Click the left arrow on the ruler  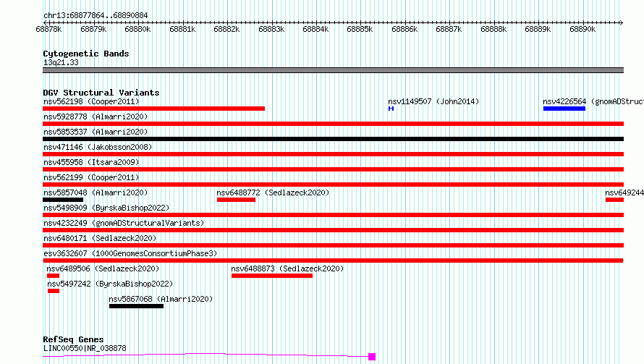pyautogui.click(x=45, y=22)
